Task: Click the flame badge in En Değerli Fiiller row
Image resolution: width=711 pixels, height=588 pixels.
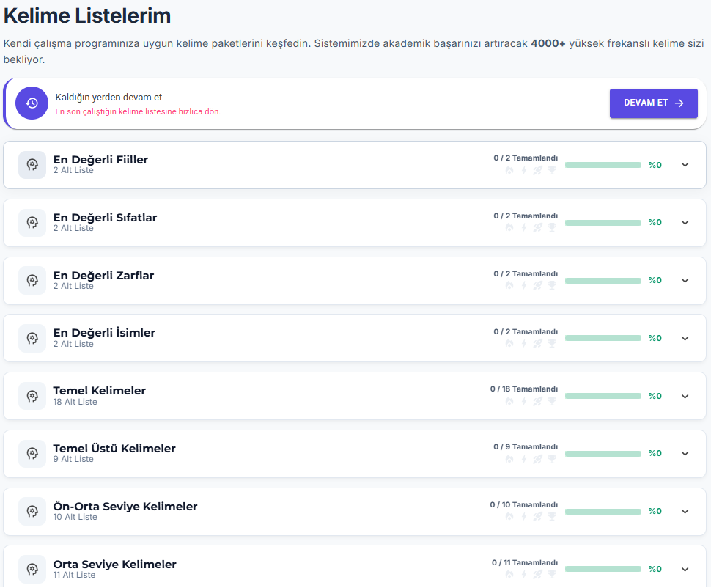Action: [509, 170]
